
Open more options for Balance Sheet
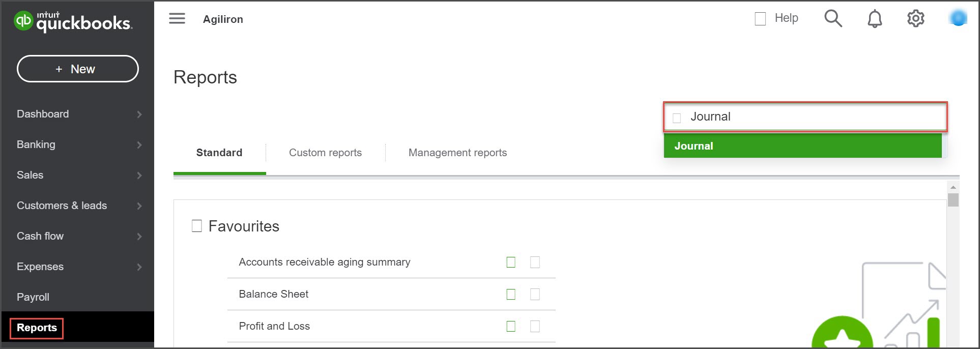click(x=535, y=294)
